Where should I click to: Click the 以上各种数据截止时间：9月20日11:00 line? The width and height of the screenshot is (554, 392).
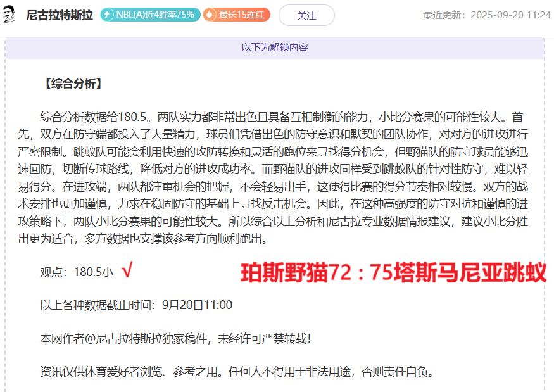[x=136, y=305]
